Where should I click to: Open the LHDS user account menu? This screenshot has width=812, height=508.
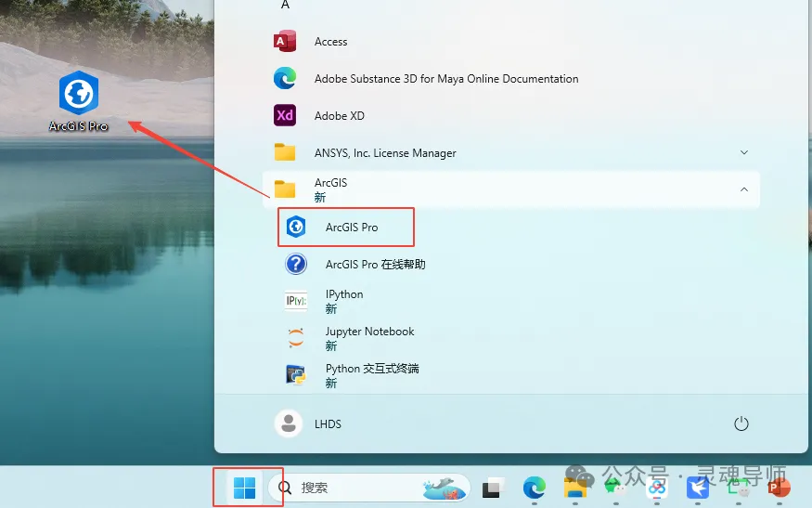click(308, 424)
